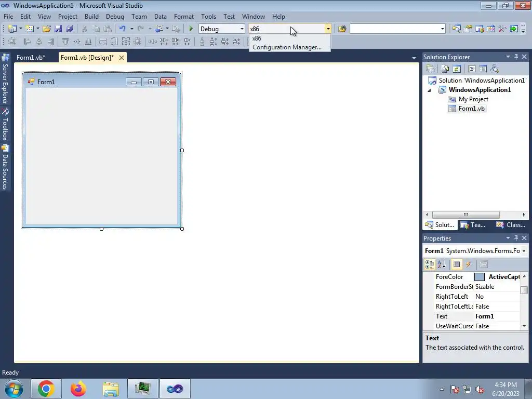Click the Undo arrow icon
Screen dimensions: 532x399
[123, 29]
